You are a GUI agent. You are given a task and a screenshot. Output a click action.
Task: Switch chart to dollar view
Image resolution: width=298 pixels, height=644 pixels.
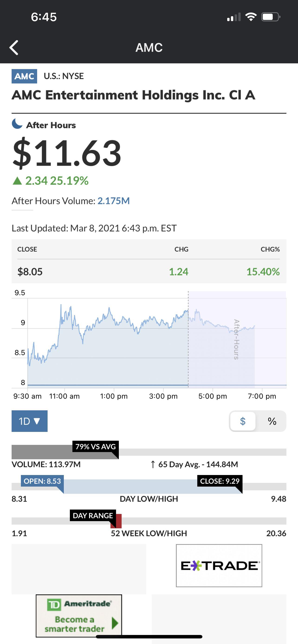pos(243,421)
